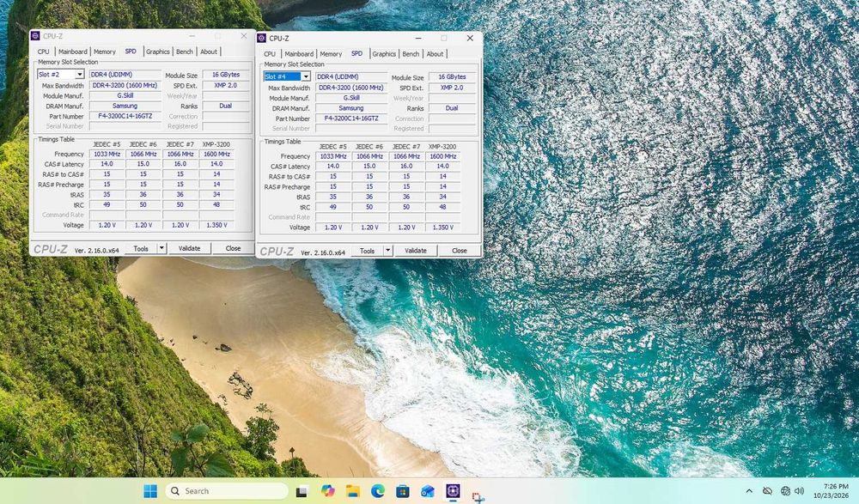Viewport: 859px width, 504px height.
Task: Open Microsoft Store from the taskbar
Action: (403, 491)
